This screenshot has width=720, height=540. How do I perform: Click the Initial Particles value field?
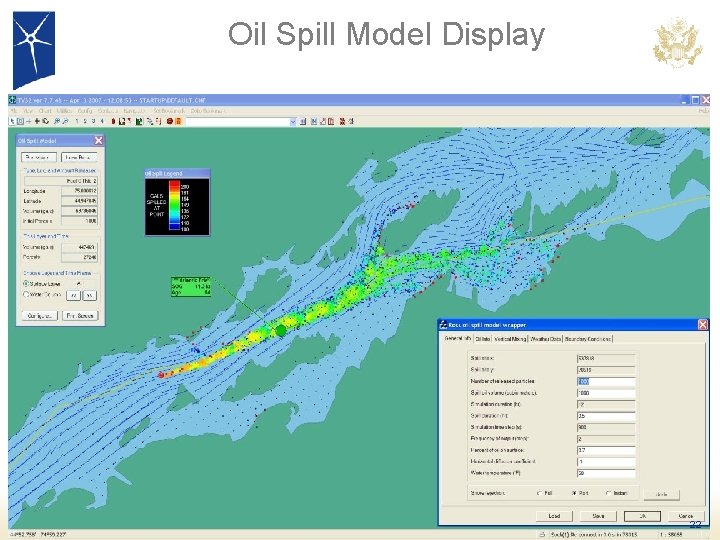point(79,221)
